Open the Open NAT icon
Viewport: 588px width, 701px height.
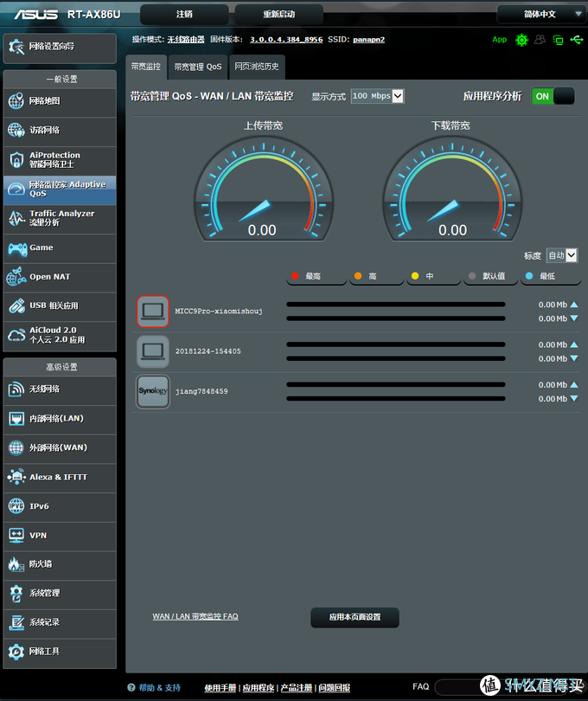coord(16,277)
